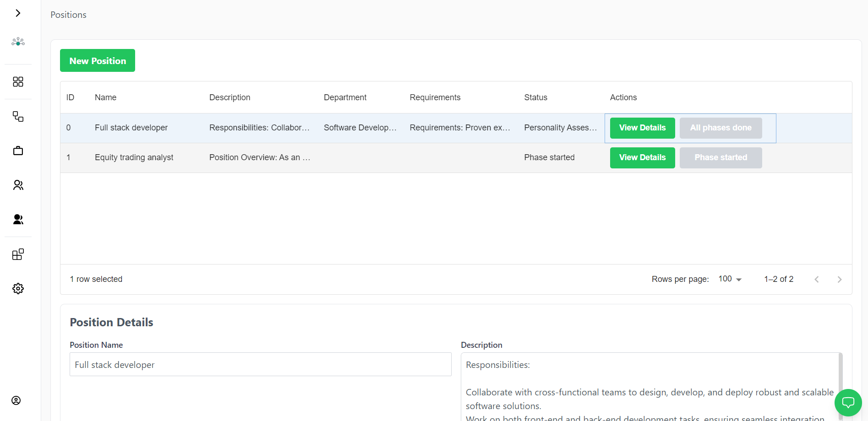Click the New Position button
868x421 pixels.
click(98, 60)
